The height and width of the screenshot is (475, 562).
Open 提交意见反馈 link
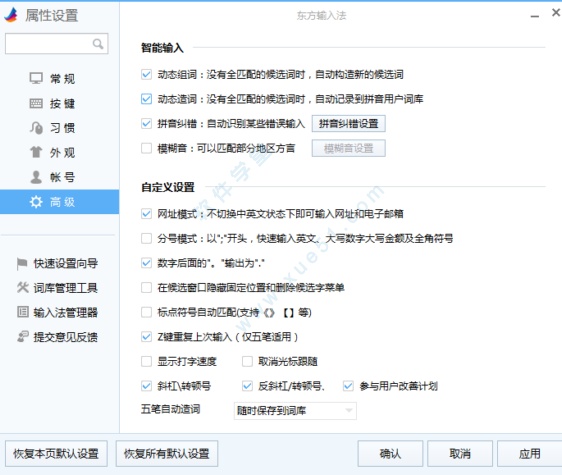click(66, 337)
